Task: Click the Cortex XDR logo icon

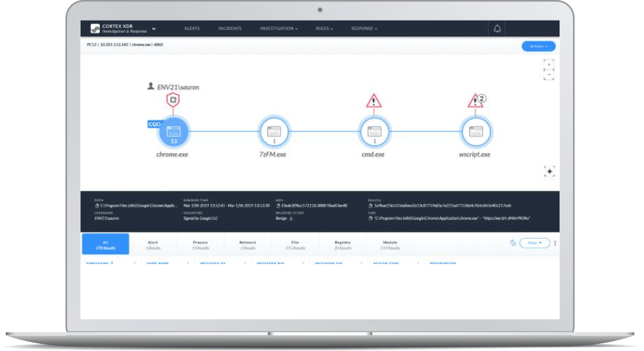Action: point(95,28)
